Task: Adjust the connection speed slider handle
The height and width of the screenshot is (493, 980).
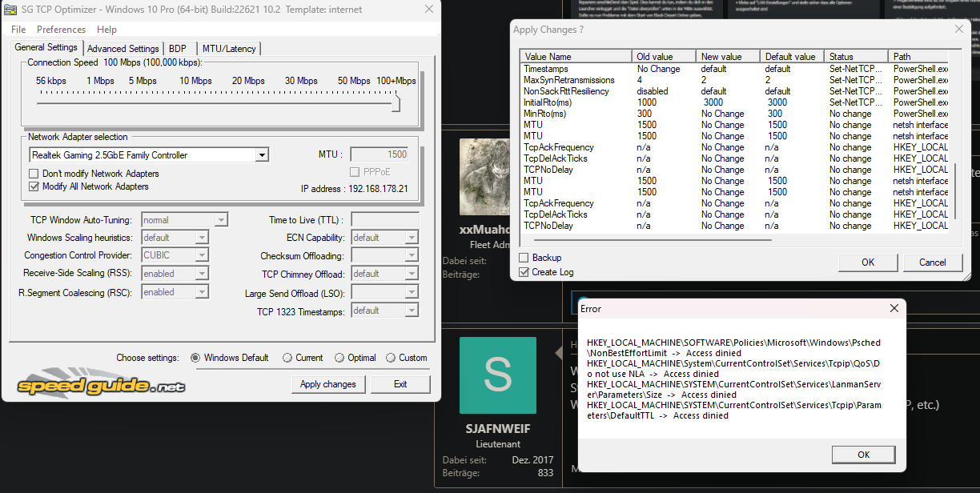Action: pyautogui.click(x=396, y=103)
